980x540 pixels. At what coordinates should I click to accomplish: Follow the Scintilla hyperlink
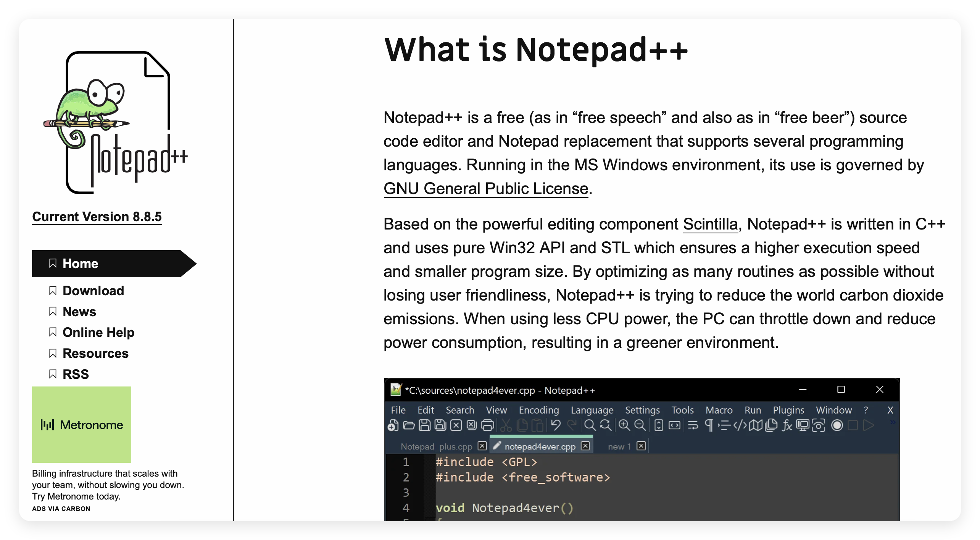pos(710,224)
